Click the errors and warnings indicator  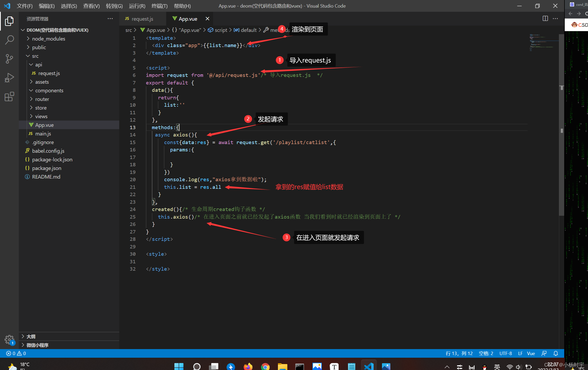coord(16,353)
